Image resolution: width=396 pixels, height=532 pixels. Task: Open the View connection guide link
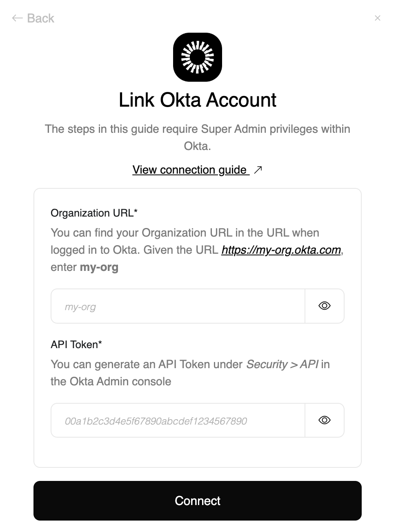190,170
